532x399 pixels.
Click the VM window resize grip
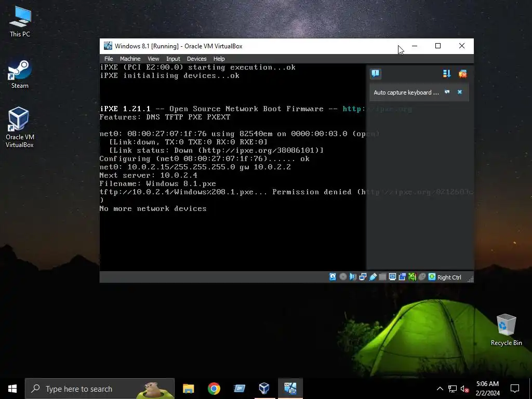pyautogui.click(x=470, y=279)
